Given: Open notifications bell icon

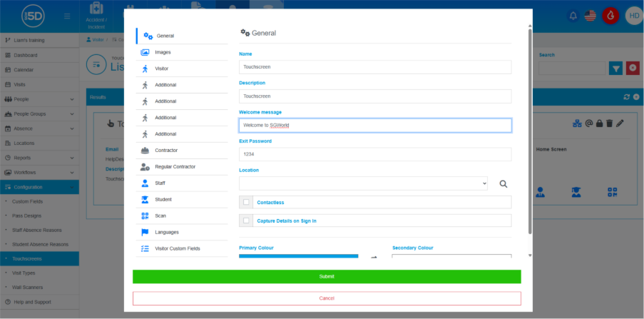Looking at the screenshot, I should 573,16.
